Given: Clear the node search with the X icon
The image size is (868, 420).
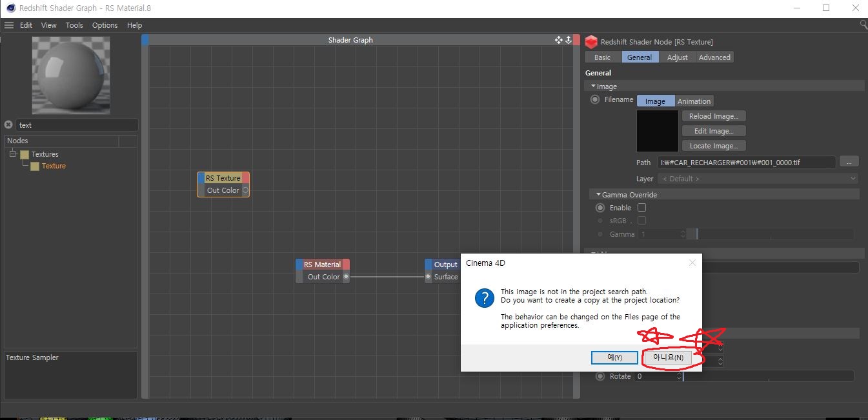Looking at the screenshot, I should coord(8,125).
